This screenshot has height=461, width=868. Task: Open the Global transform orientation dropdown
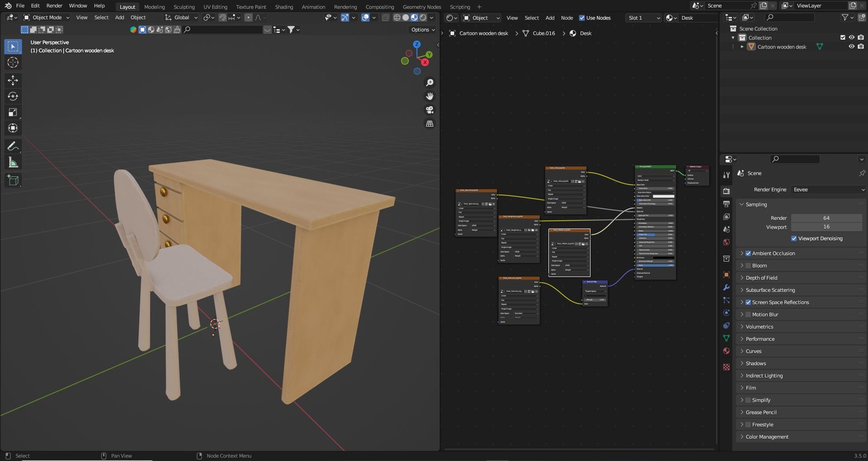point(181,17)
